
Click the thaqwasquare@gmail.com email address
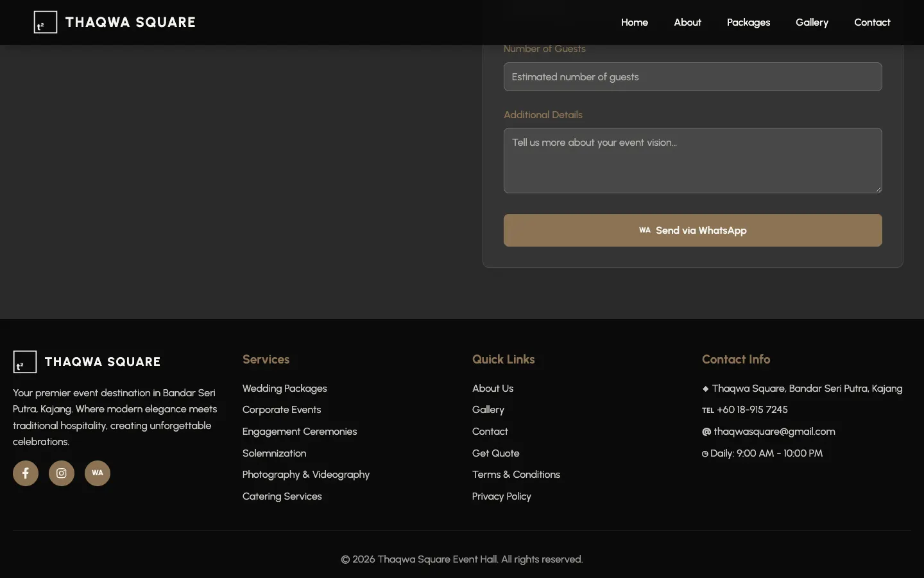(x=774, y=432)
